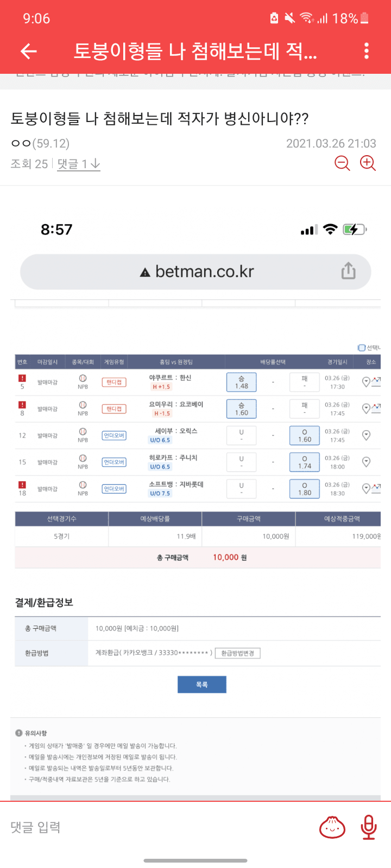391x868 pixels.
Task: Tap 핸디캡 tag on 요미우리 row
Action: (114, 409)
